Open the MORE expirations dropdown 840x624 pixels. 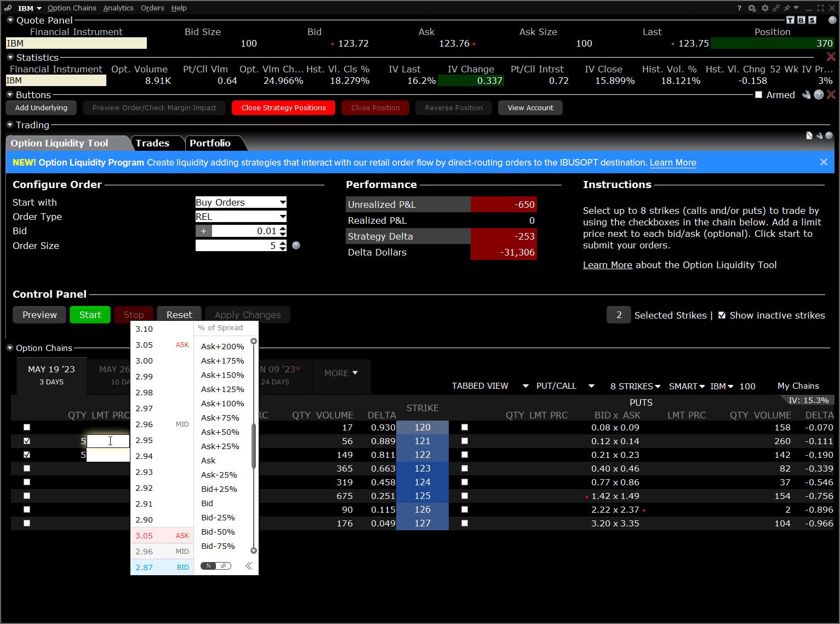[341, 373]
